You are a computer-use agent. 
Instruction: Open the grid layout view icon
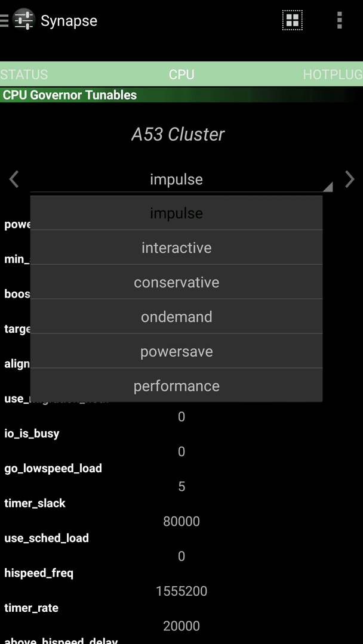point(293,20)
